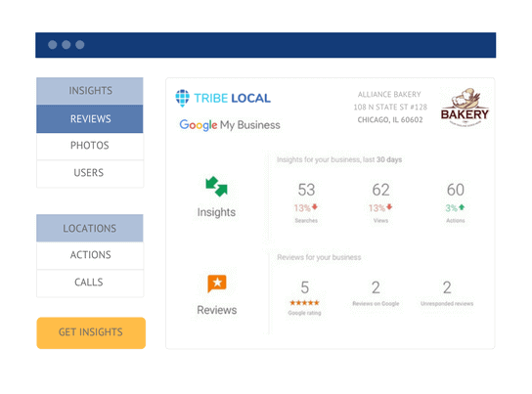Select the Calls menu item
Screen dimensions: 532x394
[x=90, y=283]
